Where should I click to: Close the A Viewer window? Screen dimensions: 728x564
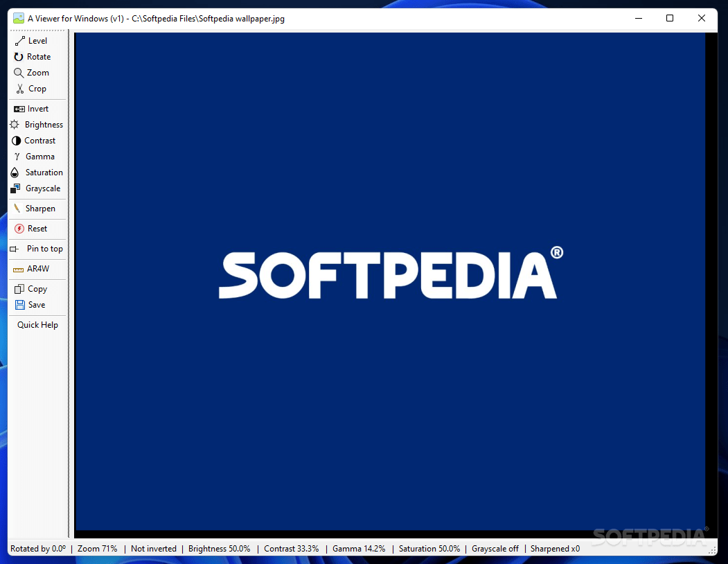coord(702,18)
